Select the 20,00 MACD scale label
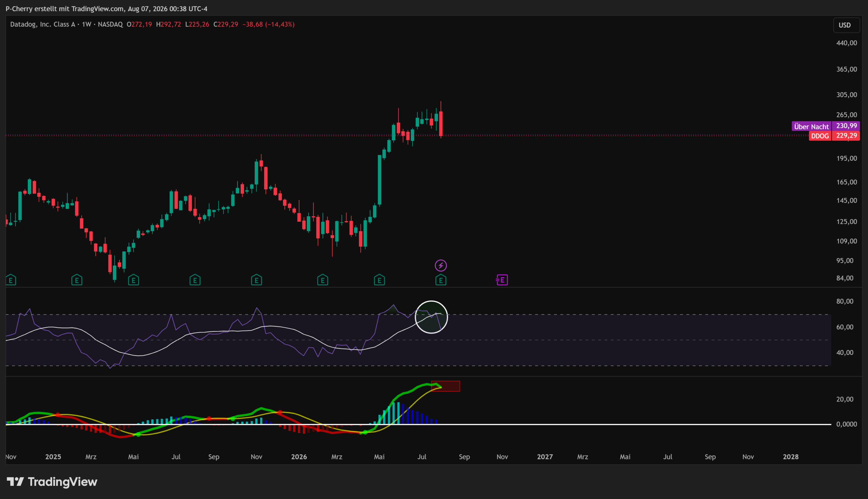Viewport: 868px width, 499px height. point(845,399)
